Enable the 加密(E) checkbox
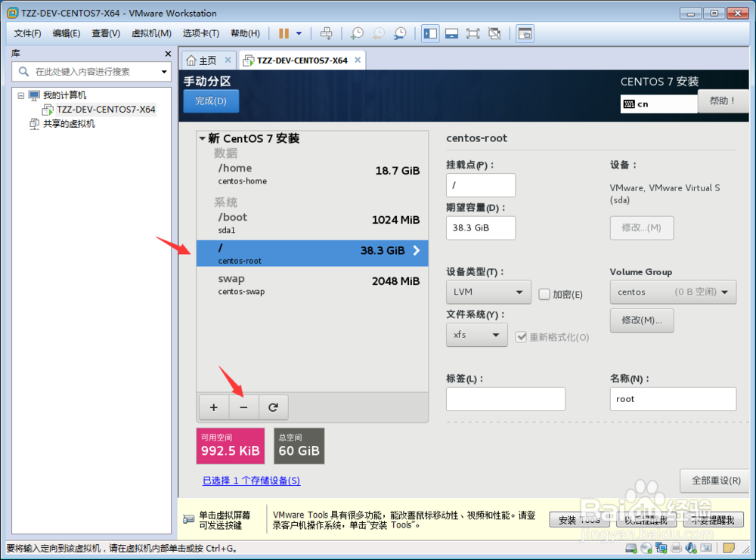The height and width of the screenshot is (560, 756). coord(544,295)
